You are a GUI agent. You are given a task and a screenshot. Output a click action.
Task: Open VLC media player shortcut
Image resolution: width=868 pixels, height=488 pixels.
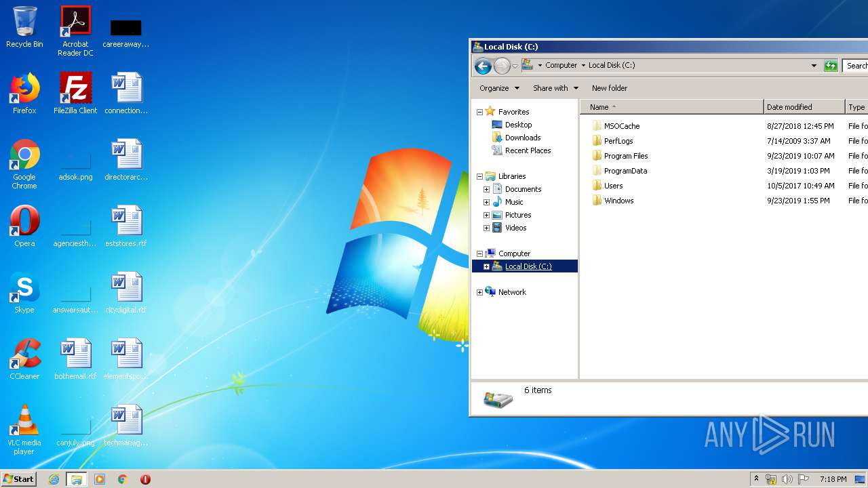pos(24,430)
